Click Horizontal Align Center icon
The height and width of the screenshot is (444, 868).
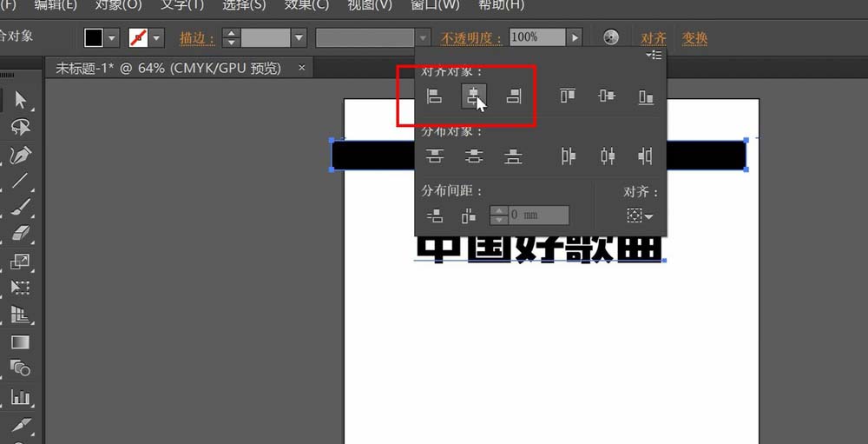point(474,96)
